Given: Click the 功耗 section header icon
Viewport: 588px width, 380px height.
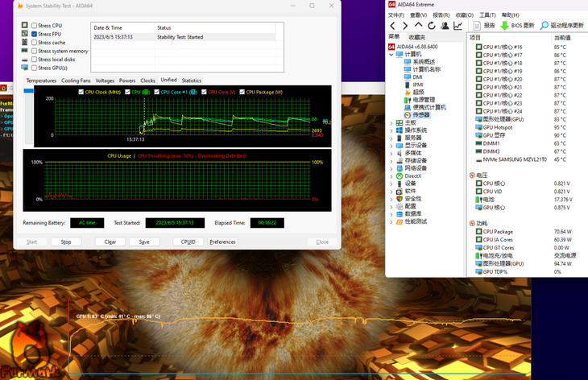Looking at the screenshot, I should (x=472, y=223).
